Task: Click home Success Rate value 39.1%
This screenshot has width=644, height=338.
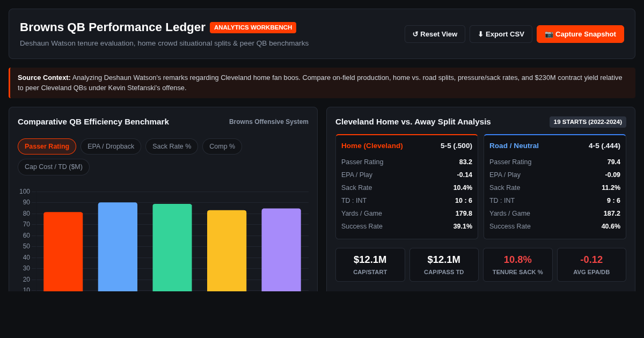Action: [463, 226]
